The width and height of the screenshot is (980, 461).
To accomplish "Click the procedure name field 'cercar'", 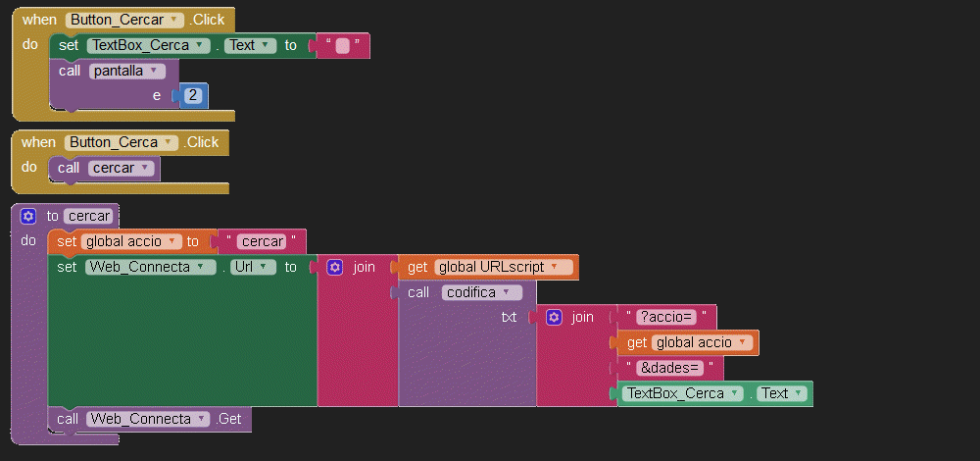I will pos(89,216).
